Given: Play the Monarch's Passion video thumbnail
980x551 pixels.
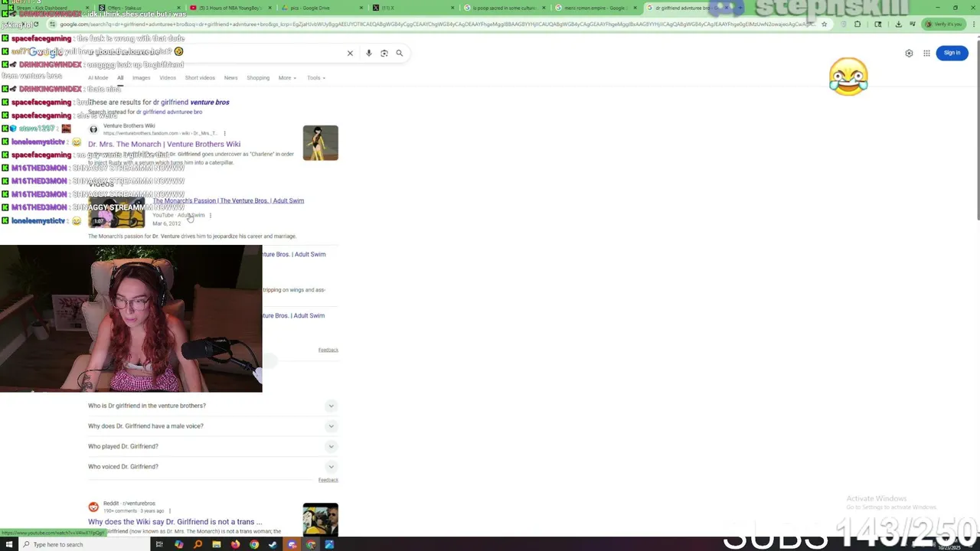Looking at the screenshot, I should (x=116, y=212).
